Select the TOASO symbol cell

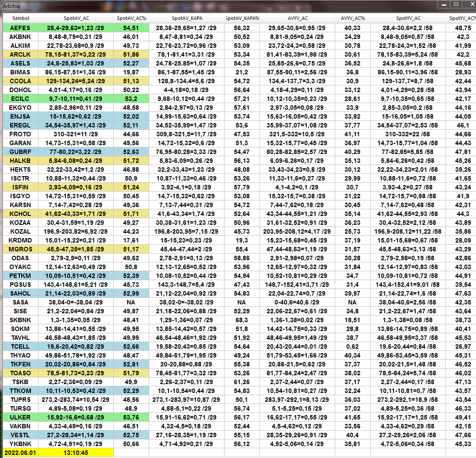click(20, 373)
